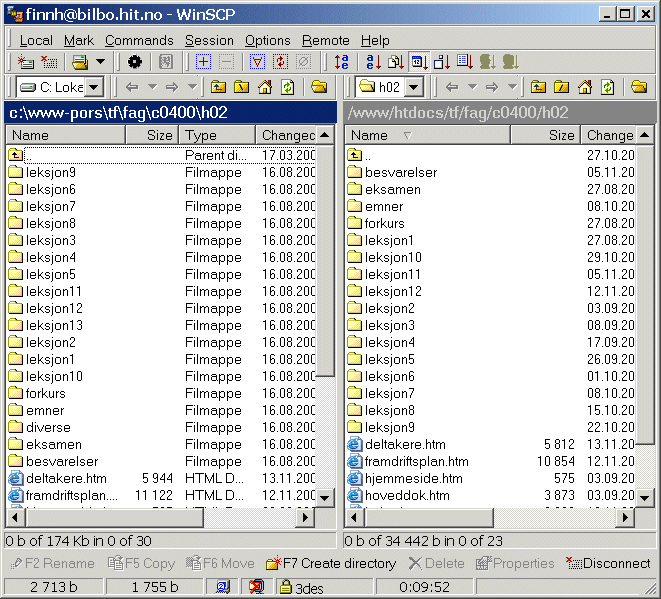Go to remote root directory icon
The image size is (661, 599).
562,87
